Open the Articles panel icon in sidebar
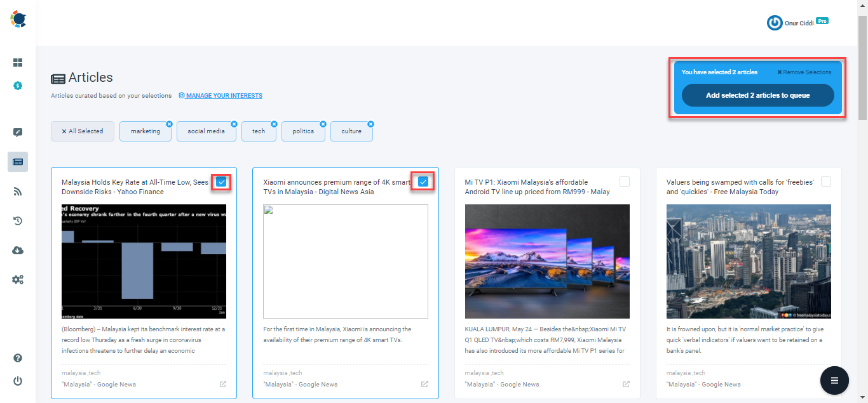The image size is (868, 403). [x=18, y=161]
